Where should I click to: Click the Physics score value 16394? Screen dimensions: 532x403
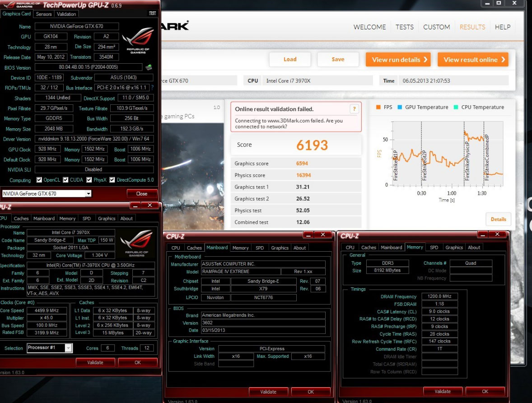pos(303,175)
